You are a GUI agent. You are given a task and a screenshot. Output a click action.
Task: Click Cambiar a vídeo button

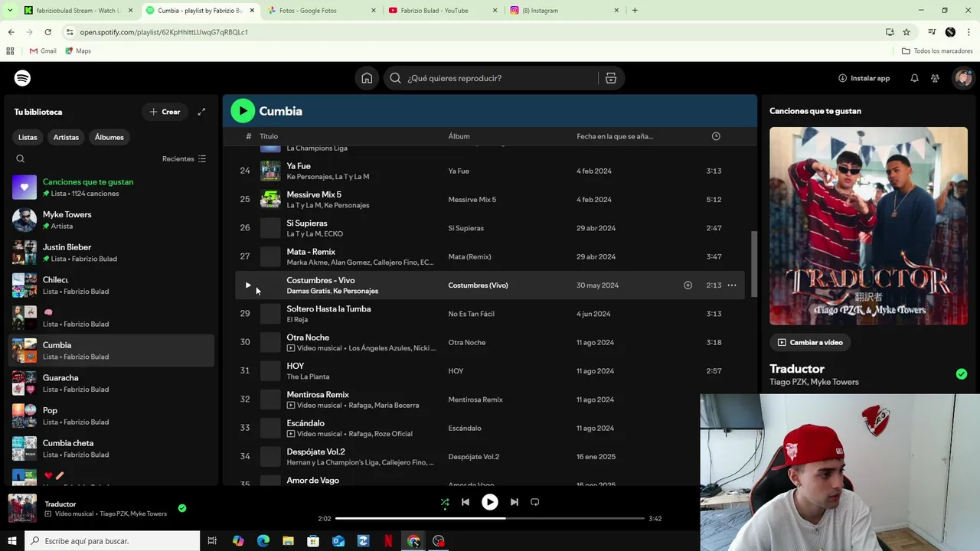point(810,343)
